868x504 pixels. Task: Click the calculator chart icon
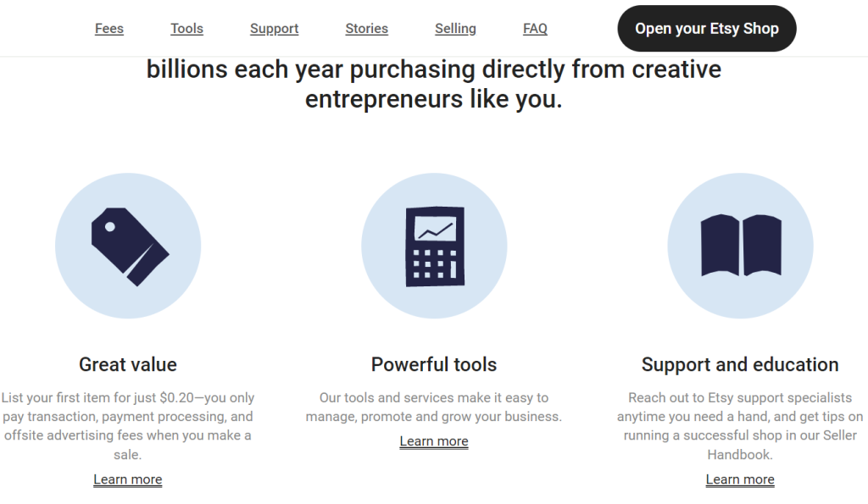pos(434,246)
